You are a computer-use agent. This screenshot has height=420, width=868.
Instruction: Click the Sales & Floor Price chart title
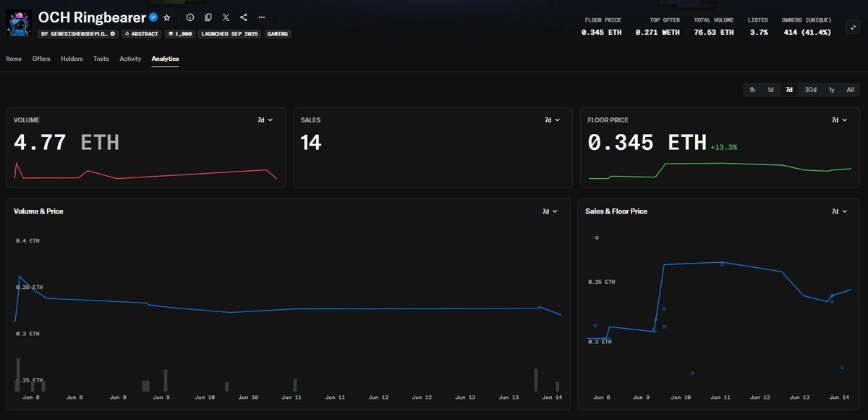616,211
